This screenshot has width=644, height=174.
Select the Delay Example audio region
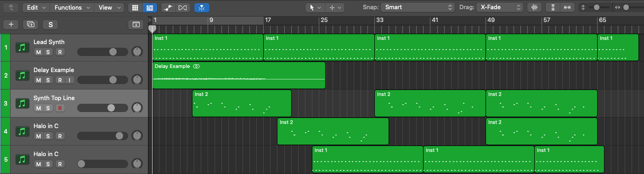pyautogui.click(x=239, y=75)
